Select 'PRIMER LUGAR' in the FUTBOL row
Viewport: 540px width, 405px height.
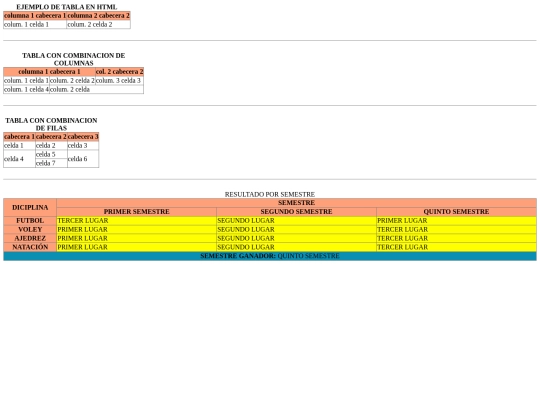point(456,221)
